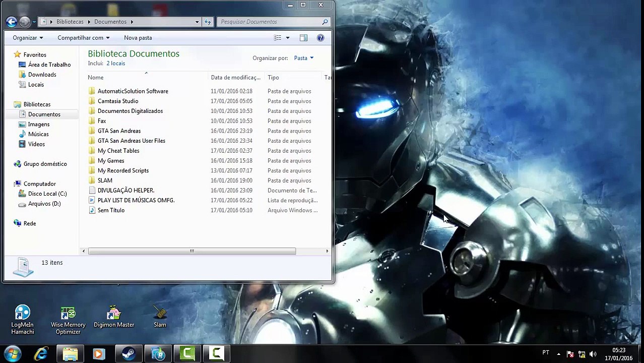Open the recent locations dropdown arrow
This screenshot has height=363, width=644.
click(34, 22)
